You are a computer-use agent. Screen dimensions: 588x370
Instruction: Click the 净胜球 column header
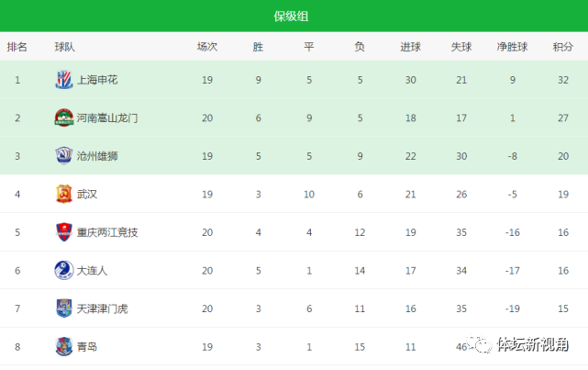512,47
